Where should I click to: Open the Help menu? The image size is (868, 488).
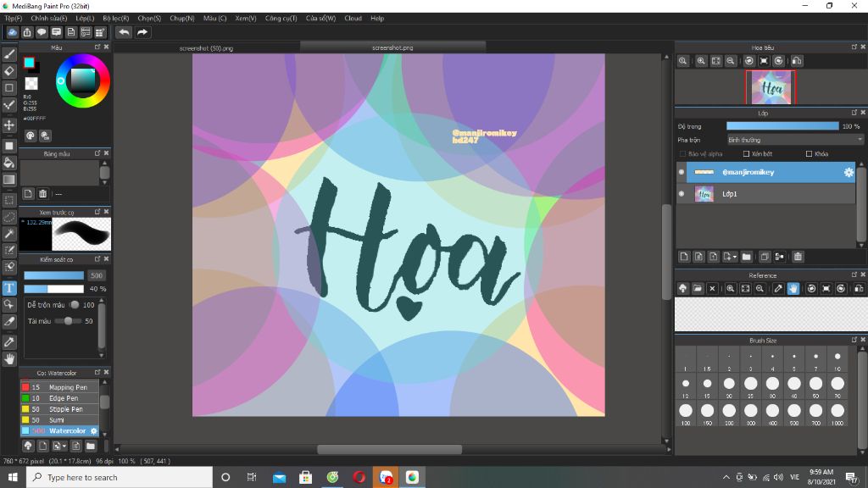pyautogui.click(x=377, y=19)
